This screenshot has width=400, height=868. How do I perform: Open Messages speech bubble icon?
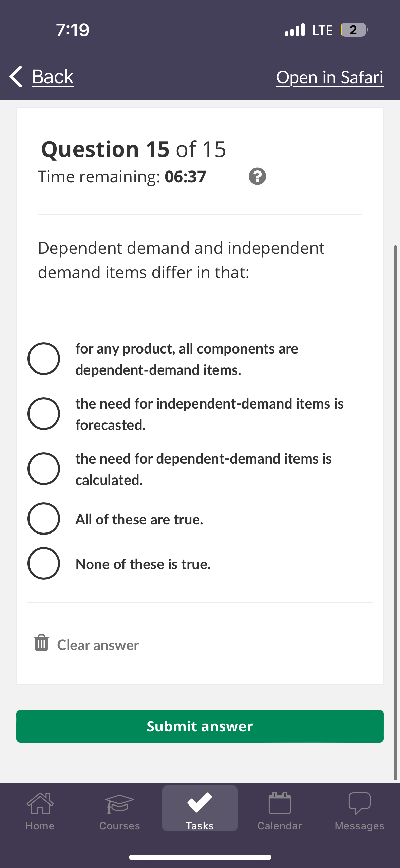point(360,803)
